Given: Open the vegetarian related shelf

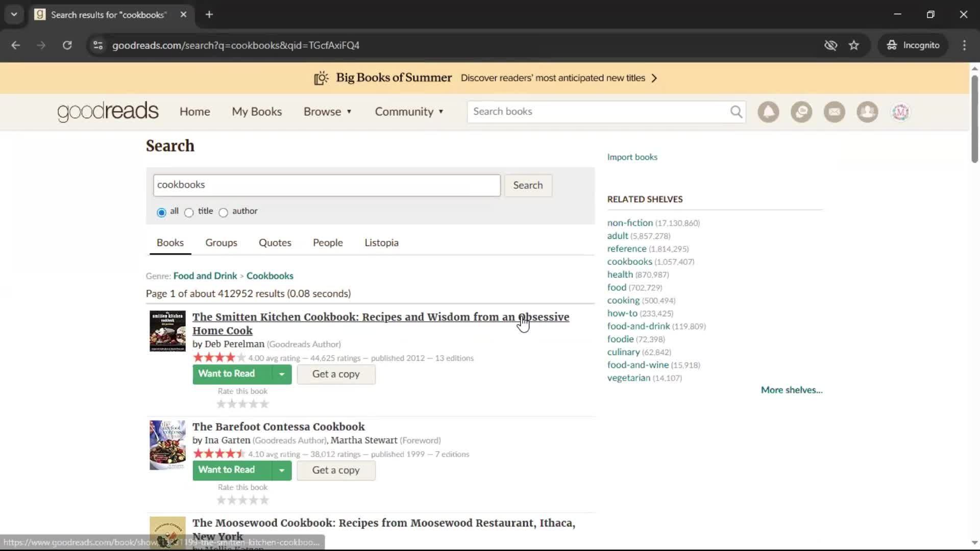Looking at the screenshot, I should (628, 378).
